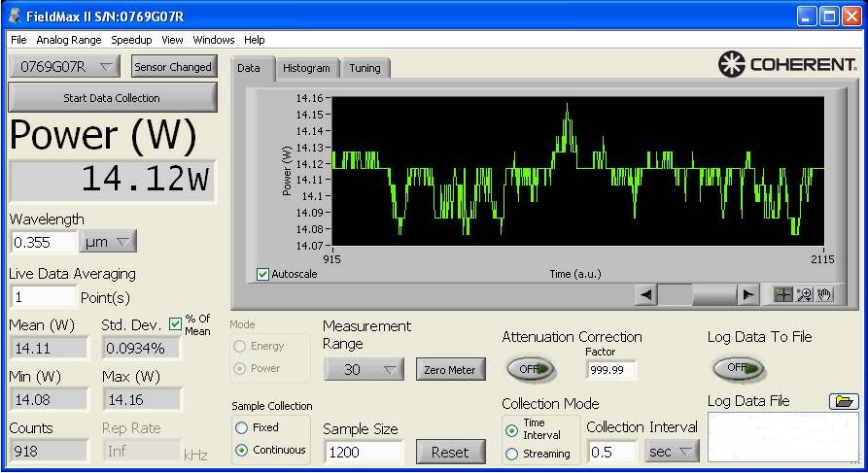Switch to the Data tab
The width and height of the screenshot is (868, 473).
pos(252,68)
